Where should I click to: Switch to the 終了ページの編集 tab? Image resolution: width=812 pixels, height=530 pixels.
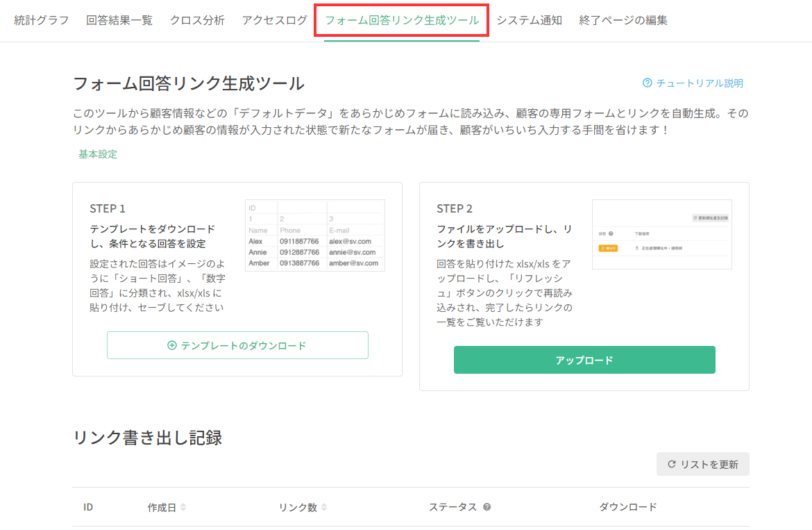623,20
